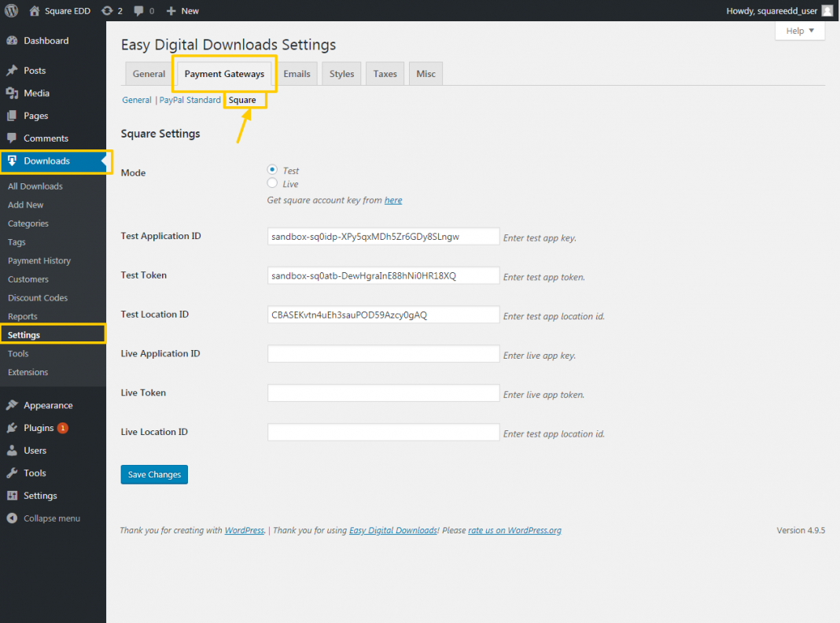This screenshot has width=840, height=623.
Task: Follow the rate us on WordPress.org link
Action: point(514,530)
